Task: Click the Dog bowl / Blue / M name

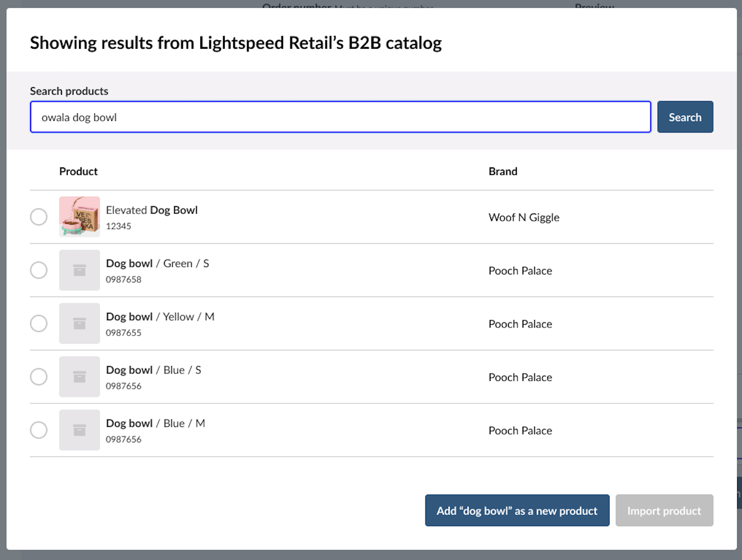Action: [x=155, y=423]
